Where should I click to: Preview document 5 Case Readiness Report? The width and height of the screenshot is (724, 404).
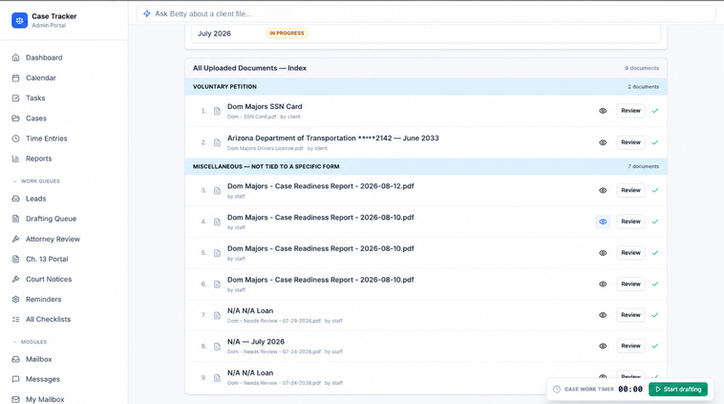point(603,253)
